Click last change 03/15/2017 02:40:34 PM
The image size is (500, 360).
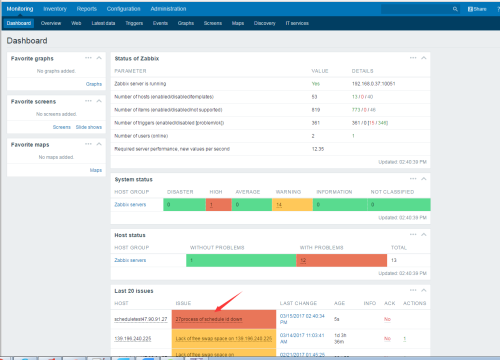[x=302, y=319]
